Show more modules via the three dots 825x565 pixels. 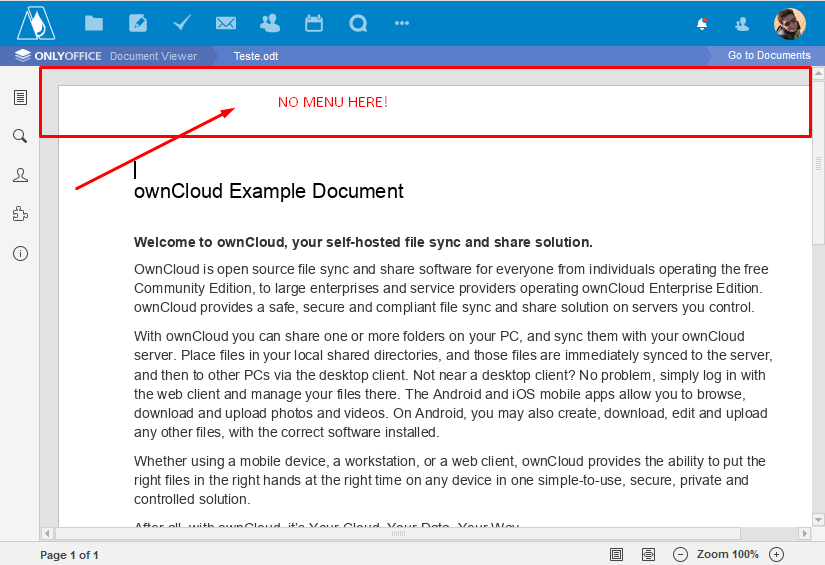pos(402,23)
